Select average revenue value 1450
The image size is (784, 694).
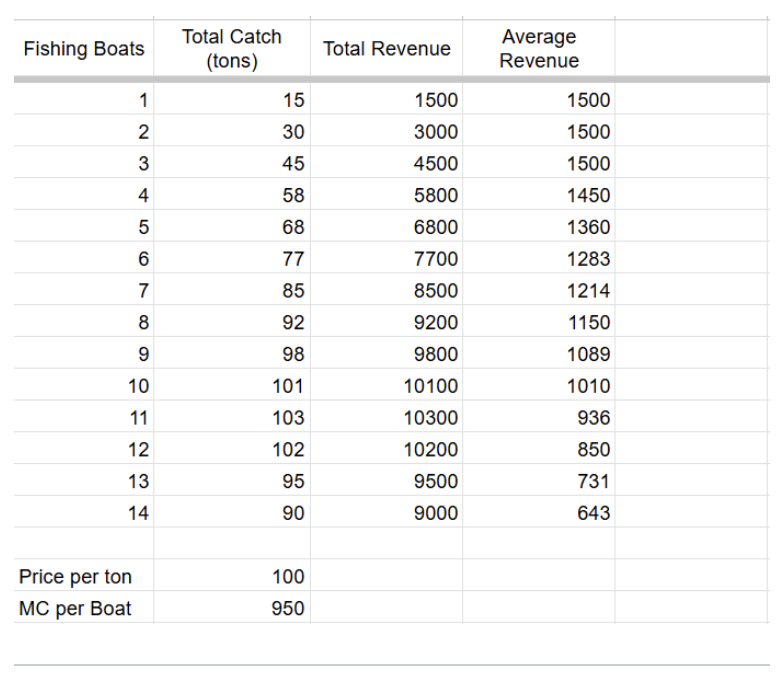(x=539, y=194)
